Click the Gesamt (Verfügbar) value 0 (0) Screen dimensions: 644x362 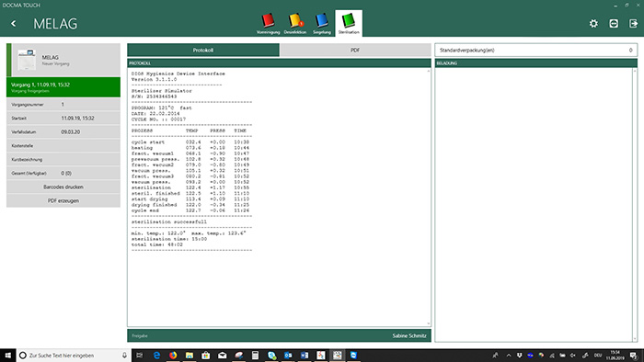pyautogui.click(x=66, y=174)
